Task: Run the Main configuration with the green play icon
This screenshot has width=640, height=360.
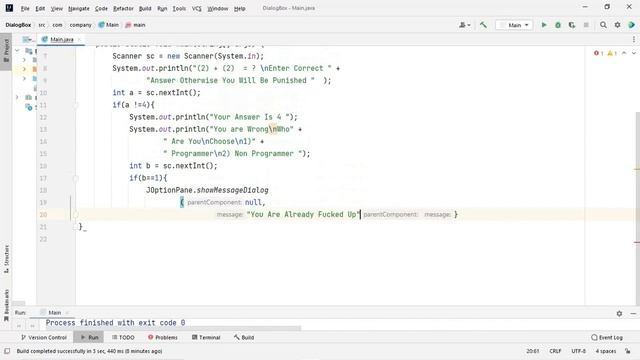Action: coord(544,25)
